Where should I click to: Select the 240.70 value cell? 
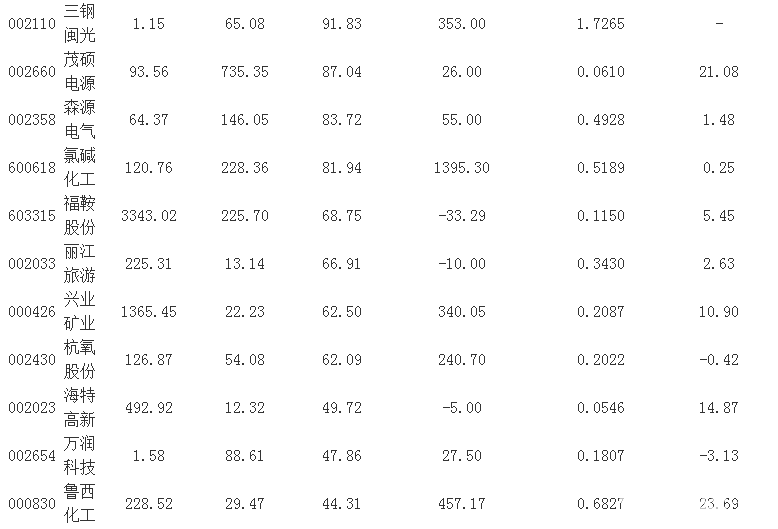[x=460, y=360]
